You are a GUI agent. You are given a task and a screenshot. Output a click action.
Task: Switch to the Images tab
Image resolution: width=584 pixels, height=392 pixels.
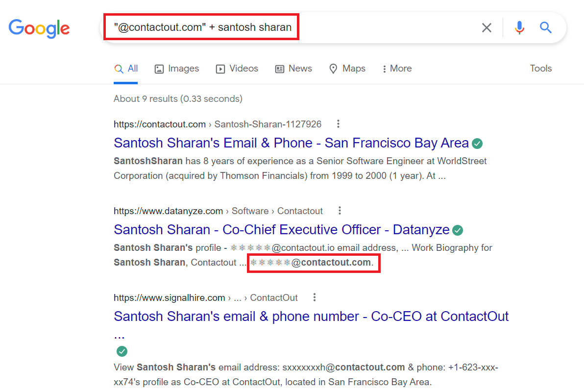177,69
